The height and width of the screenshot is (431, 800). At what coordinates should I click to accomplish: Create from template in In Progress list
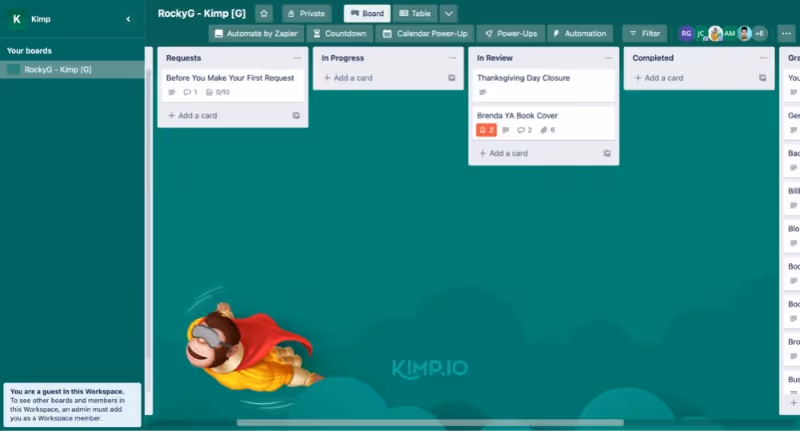coord(452,78)
